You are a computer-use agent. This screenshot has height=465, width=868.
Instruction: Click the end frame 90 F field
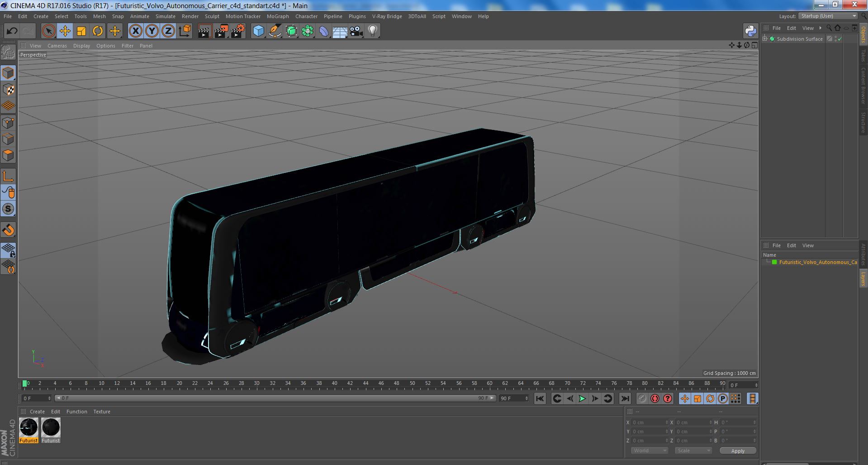pyautogui.click(x=514, y=398)
